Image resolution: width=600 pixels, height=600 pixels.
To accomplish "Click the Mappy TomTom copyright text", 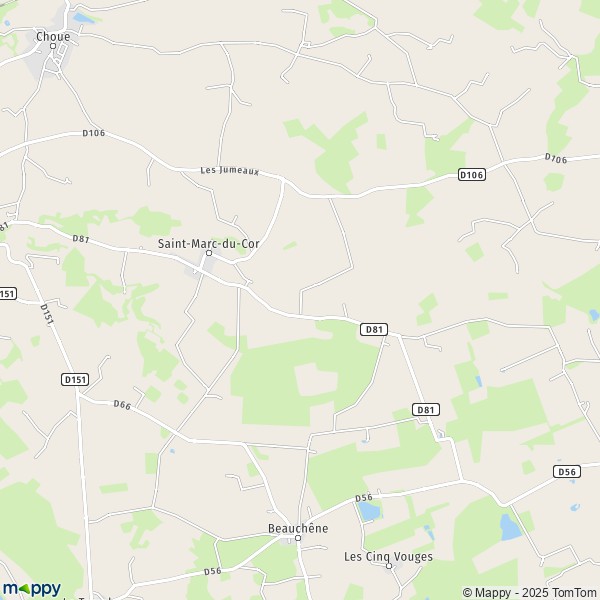I will click(529, 592).
